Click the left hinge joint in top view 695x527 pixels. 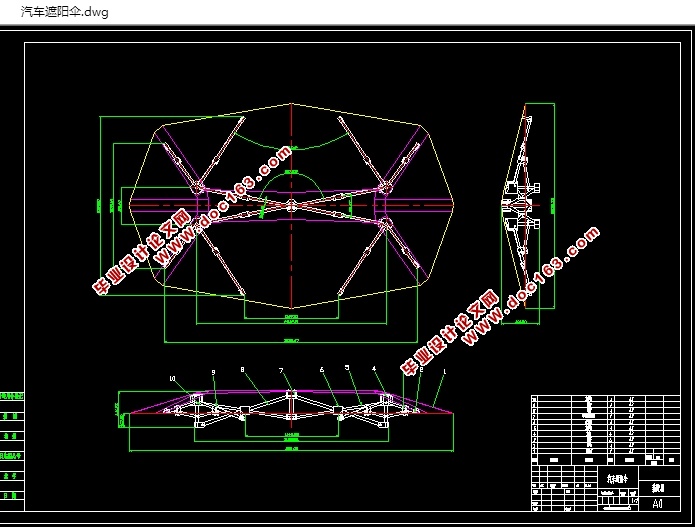[196, 186]
